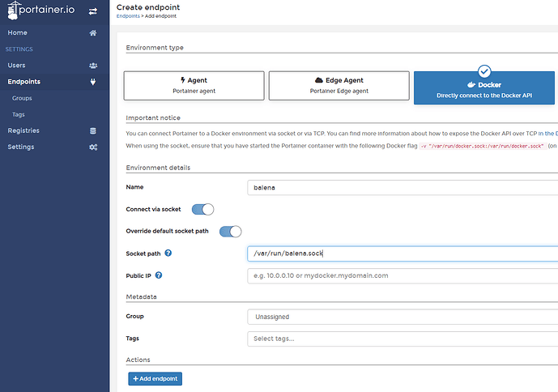Click the Create endpoint page title
This screenshot has height=392, width=558.
[148, 7]
